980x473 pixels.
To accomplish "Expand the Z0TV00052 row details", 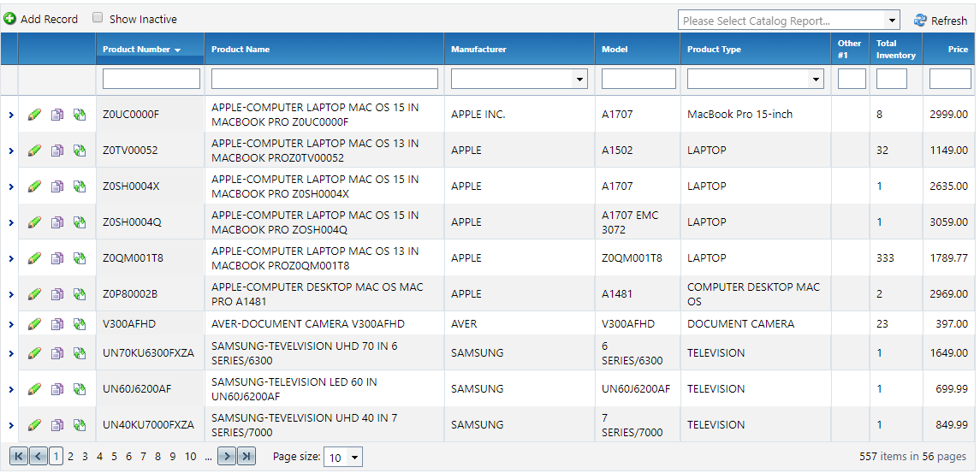I will 10,151.
